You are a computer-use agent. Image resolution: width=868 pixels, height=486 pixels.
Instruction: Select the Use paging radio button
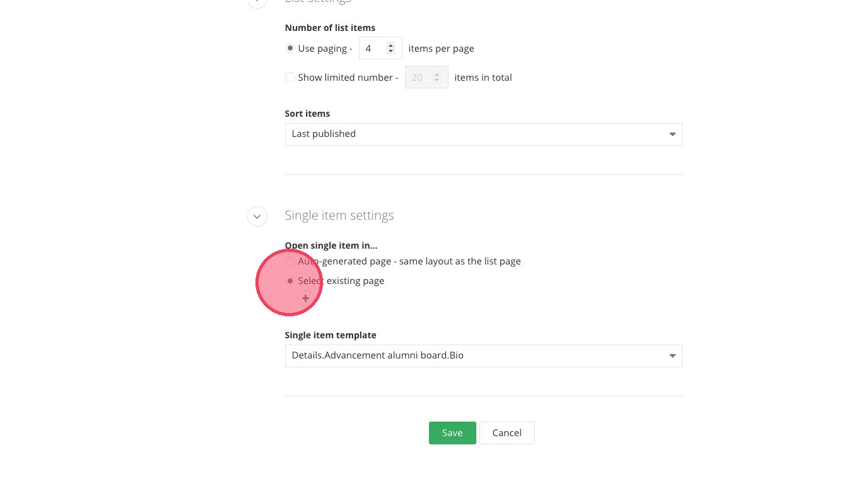(290, 49)
